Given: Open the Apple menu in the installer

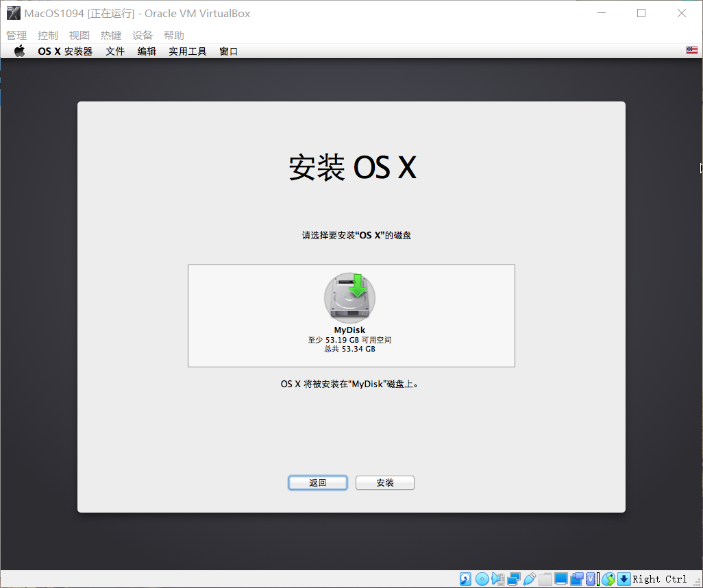Looking at the screenshot, I should (20, 51).
